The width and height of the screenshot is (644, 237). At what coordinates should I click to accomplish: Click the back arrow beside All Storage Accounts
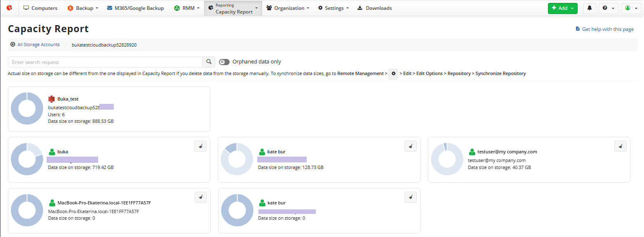(x=13, y=45)
